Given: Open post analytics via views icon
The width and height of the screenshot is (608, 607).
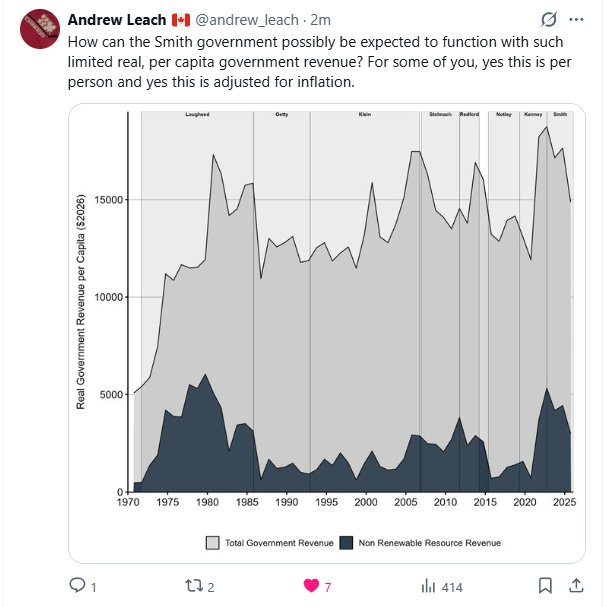Looking at the screenshot, I should point(429,585).
